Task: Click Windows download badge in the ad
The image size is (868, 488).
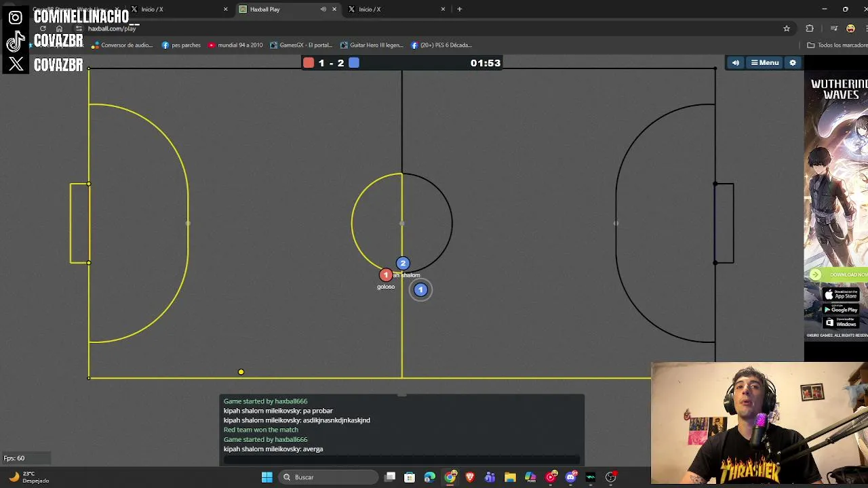Action: click(841, 323)
